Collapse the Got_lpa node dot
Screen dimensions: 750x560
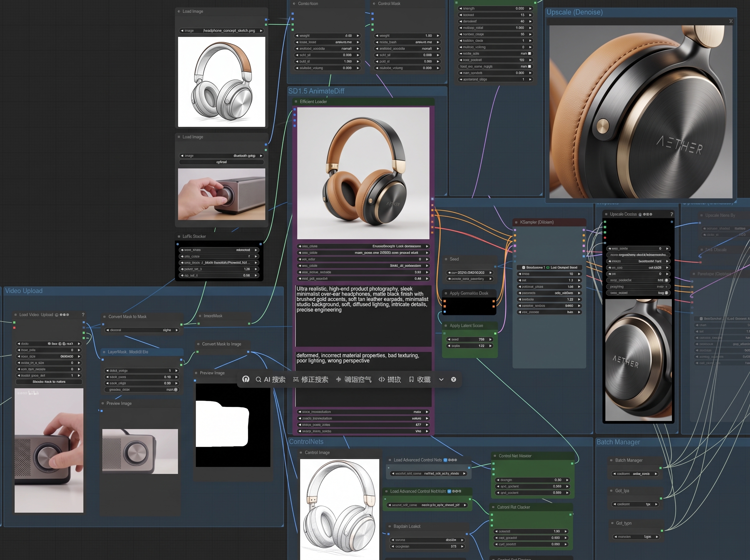coord(612,491)
